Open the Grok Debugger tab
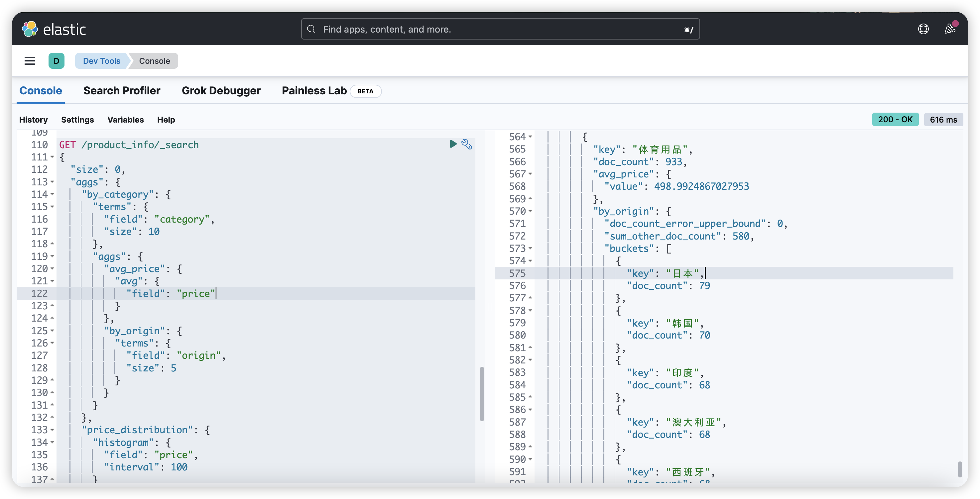980x499 pixels. tap(221, 90)
